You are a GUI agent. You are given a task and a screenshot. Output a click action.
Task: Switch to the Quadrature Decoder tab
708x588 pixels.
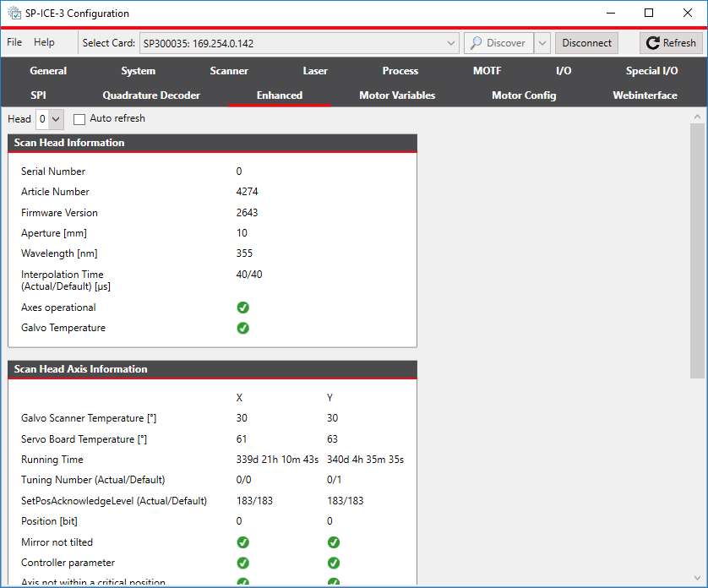(151, 95)
